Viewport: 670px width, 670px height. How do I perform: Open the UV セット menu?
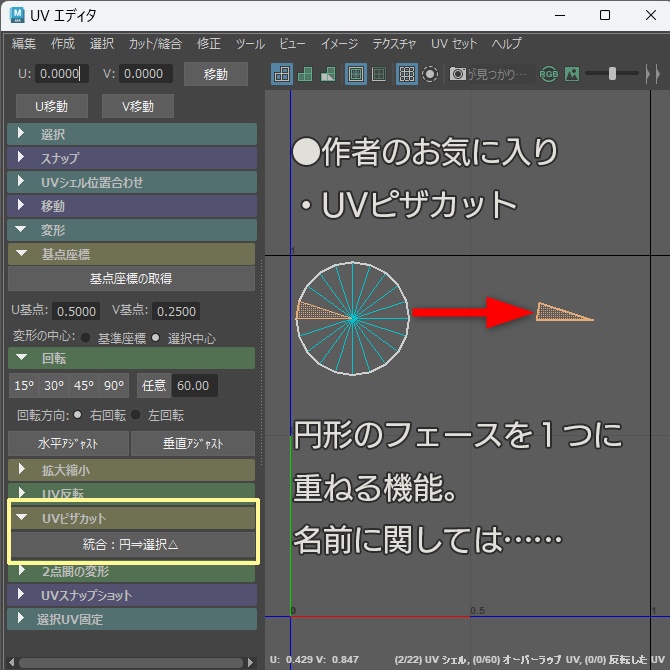click(x=454, y=43)
